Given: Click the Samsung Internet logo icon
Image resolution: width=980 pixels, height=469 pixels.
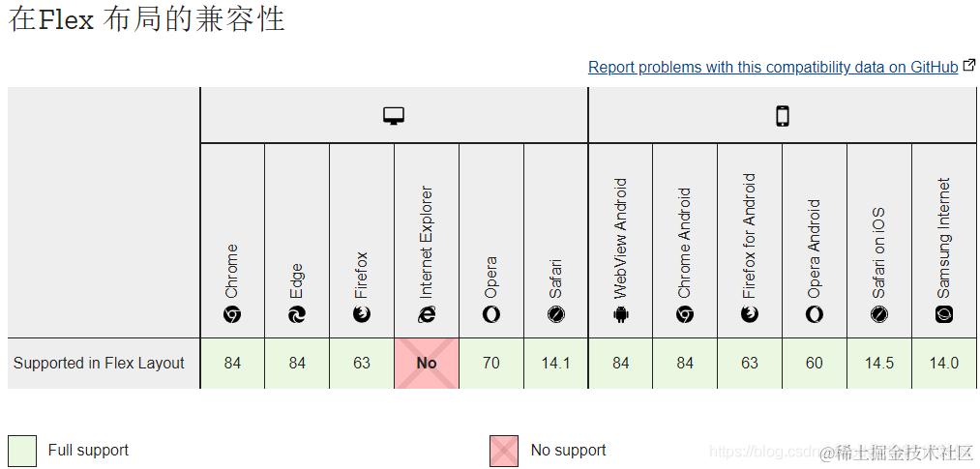Looking at the screenshot, I should pos(944,315).
